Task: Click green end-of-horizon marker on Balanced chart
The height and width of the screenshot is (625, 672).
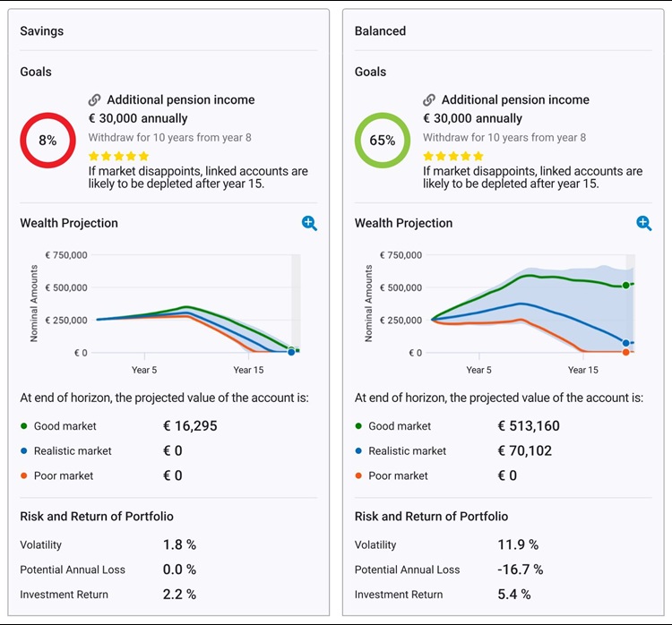Action: [625, 286]
